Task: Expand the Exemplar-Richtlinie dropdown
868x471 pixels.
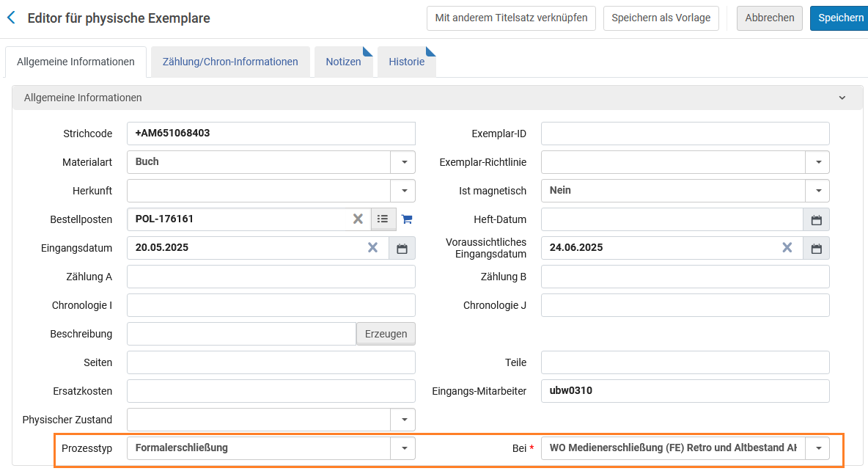Action: pos(817,162)
